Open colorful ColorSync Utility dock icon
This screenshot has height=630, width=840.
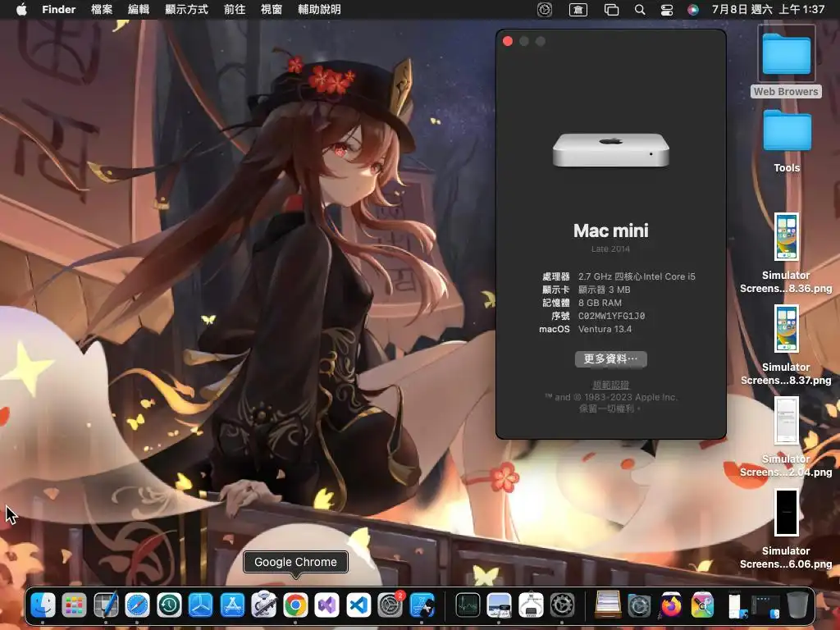[x=703, y=605]
